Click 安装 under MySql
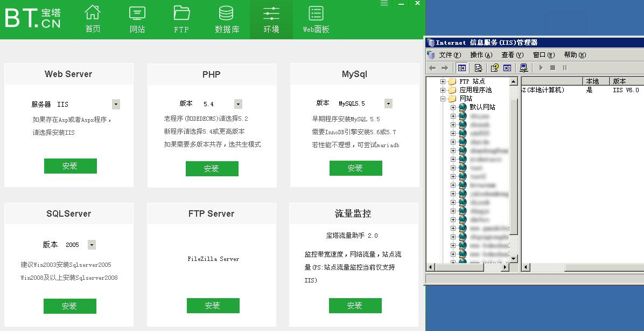This screenshot has width=644, height=331. [356, 168]
